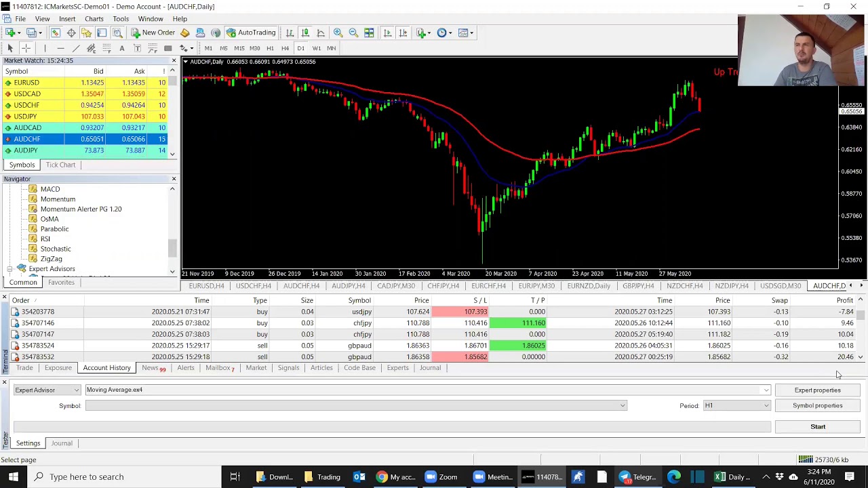Set M15 timeframe
The image size is (868, 488).
239,48
